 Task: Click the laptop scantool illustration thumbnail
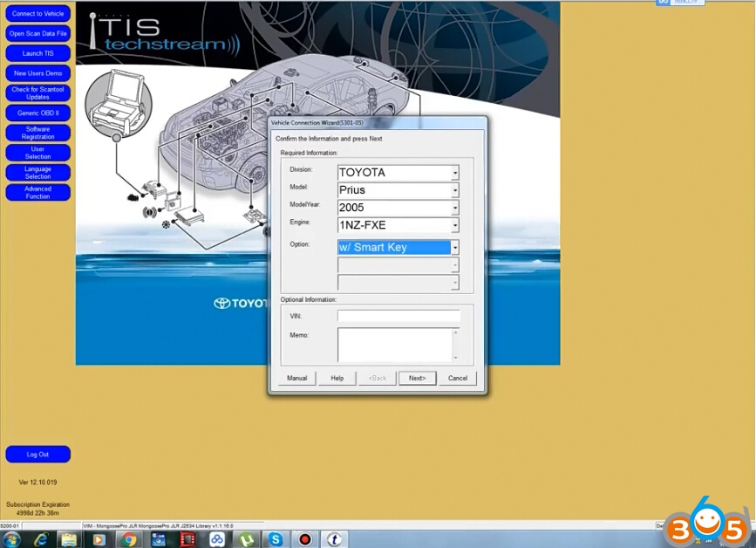point(118,104)
